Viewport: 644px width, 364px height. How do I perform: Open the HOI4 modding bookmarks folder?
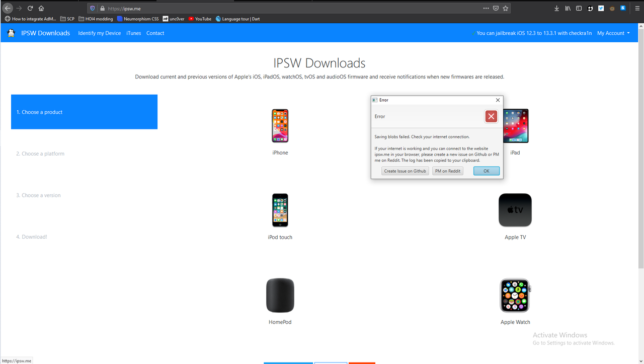coord(96,19)
